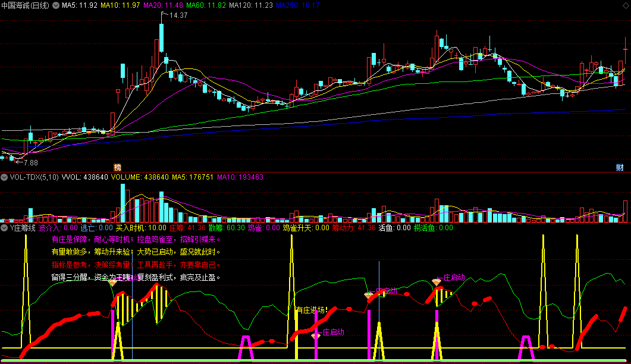Click the 筹动力: 41.36 value
The image size is (631, 364).
(354, 228)
